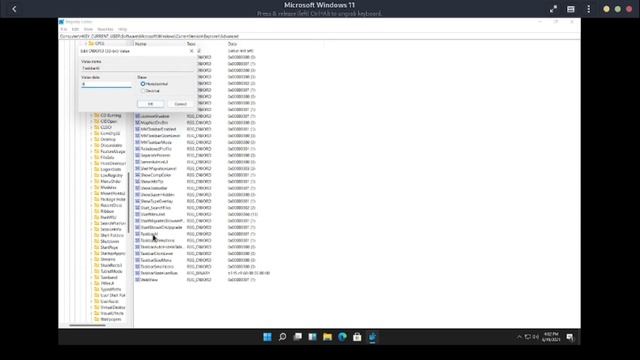Expand the Taskband tree node
This screenshot has width=640, height=360.
[x=91, y=278]
